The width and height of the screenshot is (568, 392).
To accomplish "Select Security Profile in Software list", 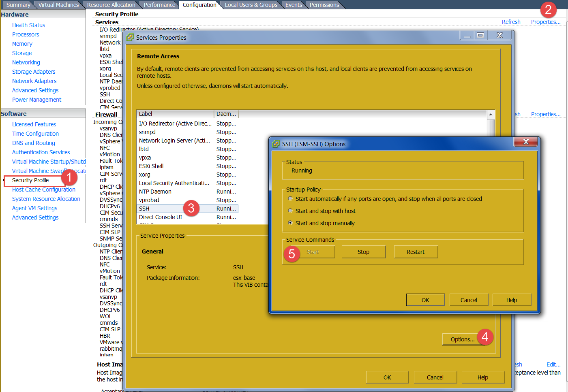I will (30, 180).
